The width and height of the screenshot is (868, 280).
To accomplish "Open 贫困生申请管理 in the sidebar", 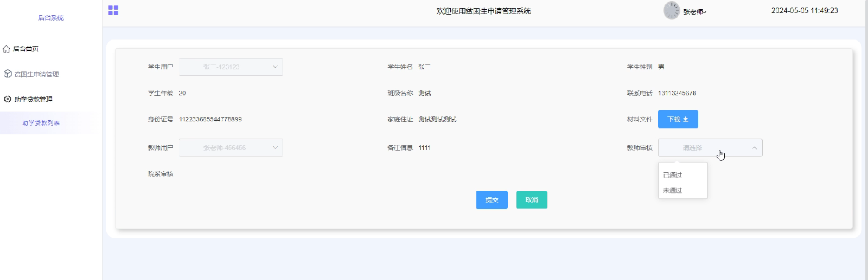I will tap(36, 74).
